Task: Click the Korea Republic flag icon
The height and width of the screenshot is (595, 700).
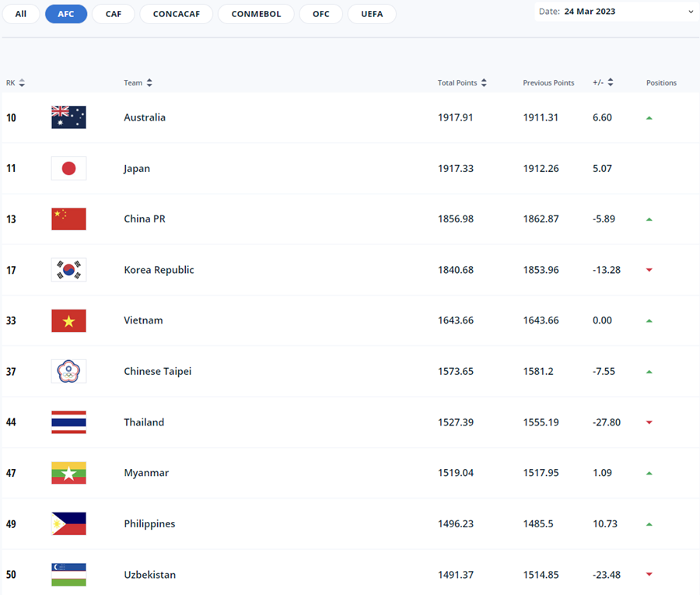Action: [68, 270]
